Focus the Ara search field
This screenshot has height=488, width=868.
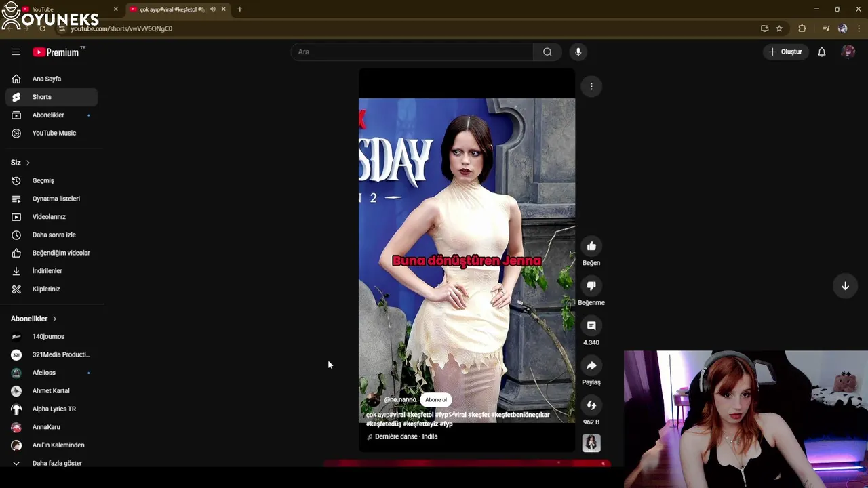[x=412, y=52]
